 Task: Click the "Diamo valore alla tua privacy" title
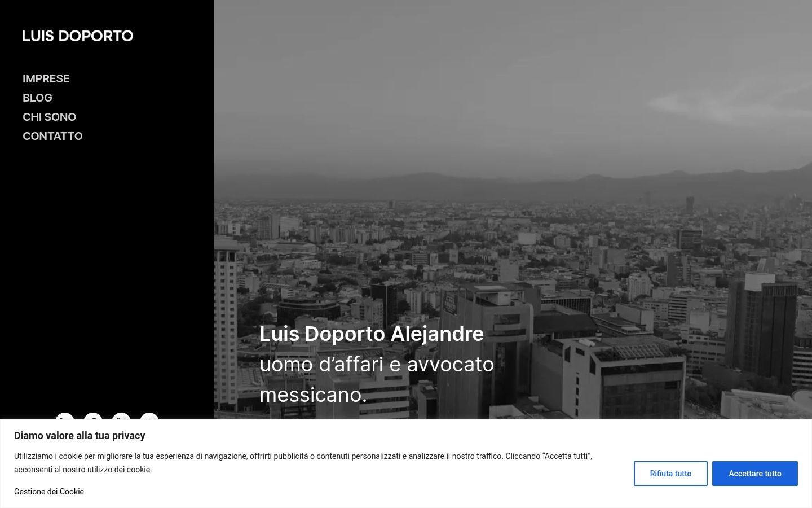[x=80, y=436]
